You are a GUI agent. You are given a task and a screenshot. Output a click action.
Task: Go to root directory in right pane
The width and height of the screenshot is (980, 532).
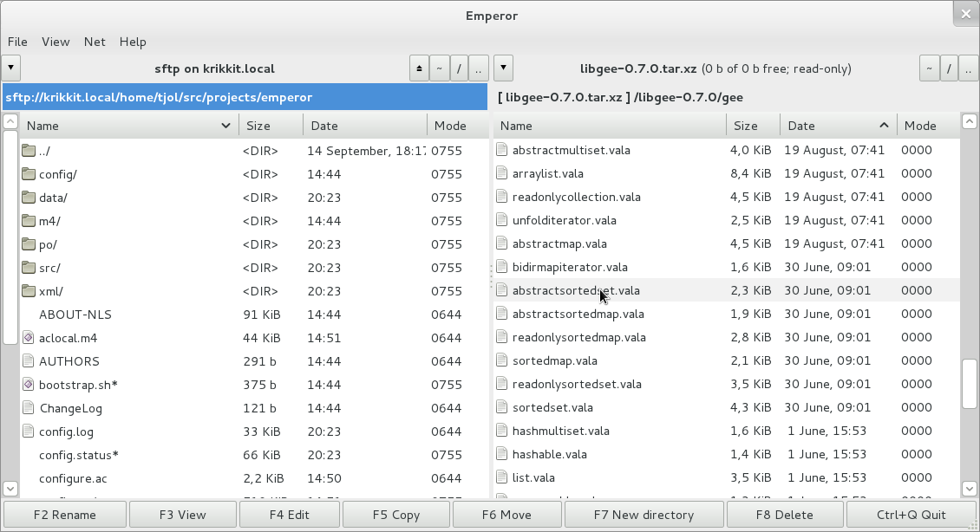pyautogui.click(x=949, y=68)
